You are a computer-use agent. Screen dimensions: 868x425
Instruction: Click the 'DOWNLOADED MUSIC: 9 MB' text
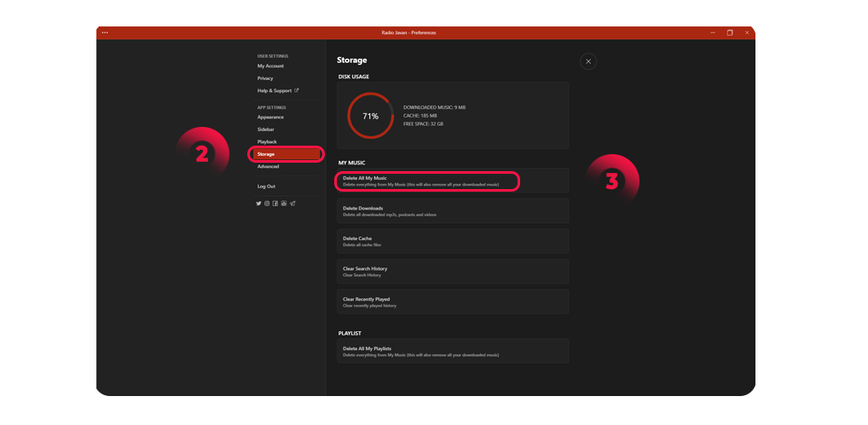[x=434, y=107]
